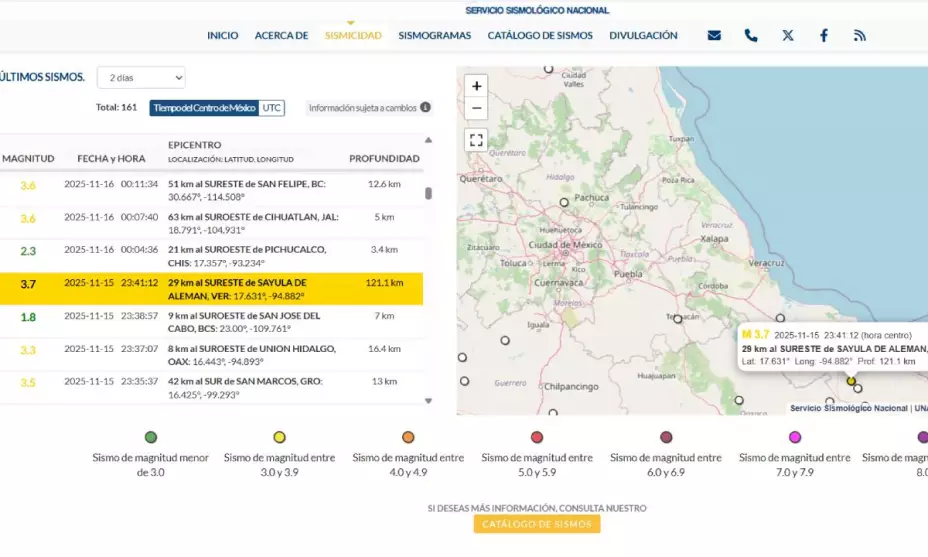Click the red legend dot for 5.0 y 5.9
The image size is (928, 557).
[x=537, y=437]
